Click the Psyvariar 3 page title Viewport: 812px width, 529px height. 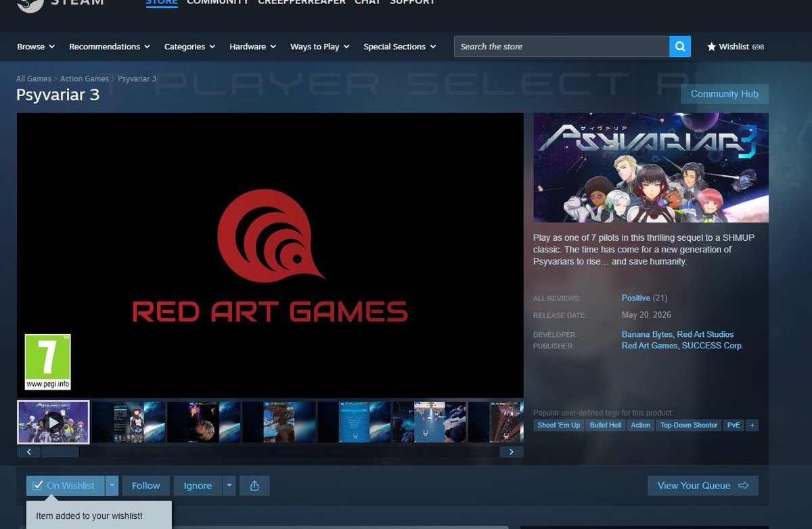coord(58,95)
